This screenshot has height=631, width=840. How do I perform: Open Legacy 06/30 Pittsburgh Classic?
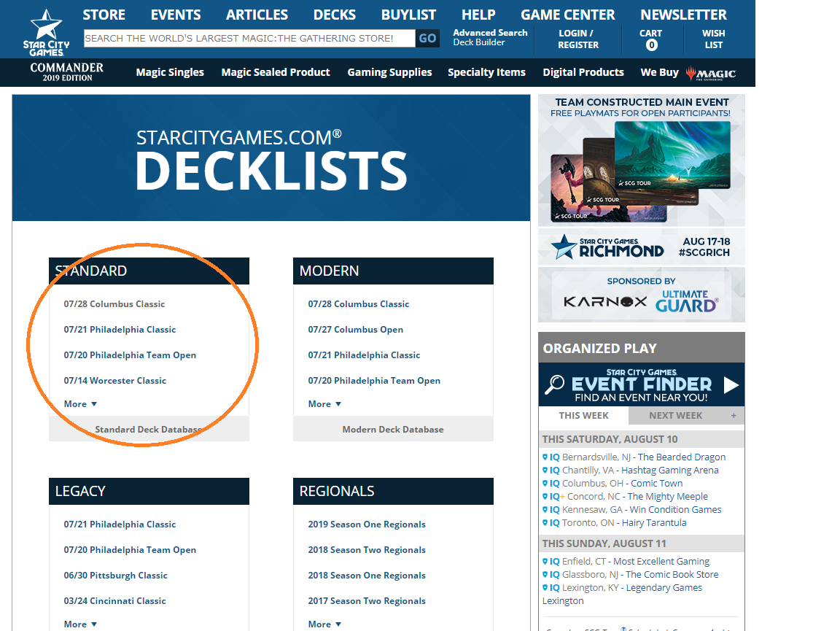tap(115, 576)
